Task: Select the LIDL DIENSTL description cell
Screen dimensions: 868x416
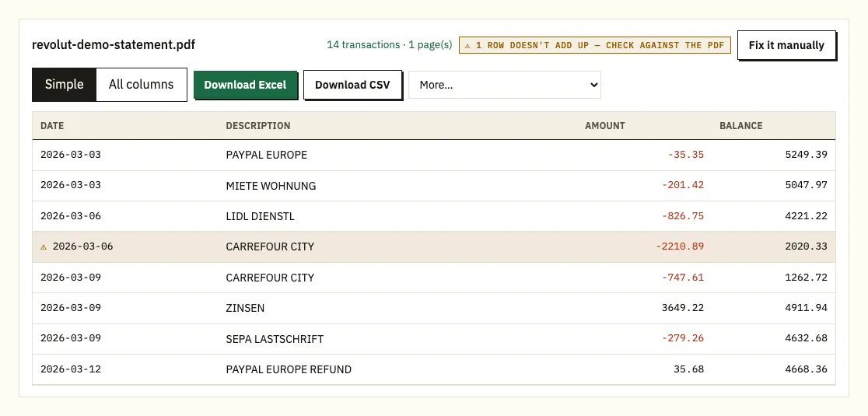Action: click(x=261, y=216)
